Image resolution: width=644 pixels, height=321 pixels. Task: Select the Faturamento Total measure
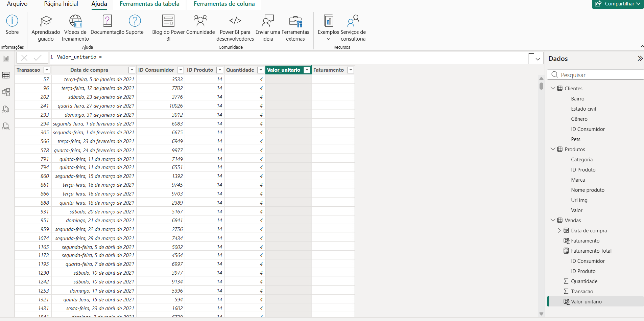pyautogui.click(x=591, y=251)
